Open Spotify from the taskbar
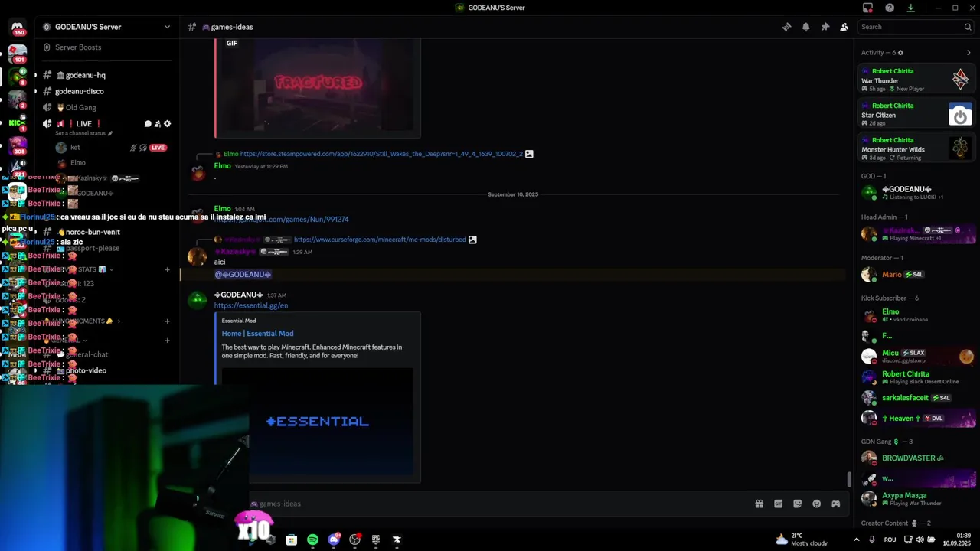The width and height of the screenshot is (980, 551). 312,540
